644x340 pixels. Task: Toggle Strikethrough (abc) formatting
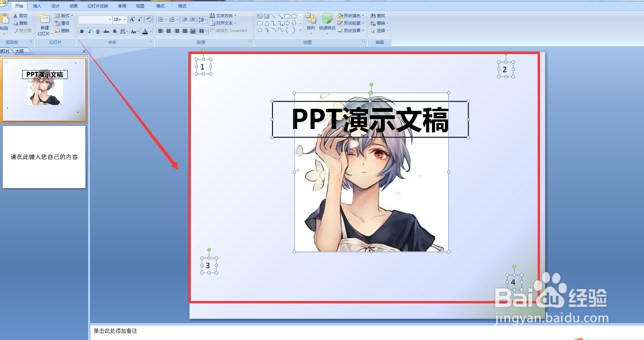click(106, 31)
